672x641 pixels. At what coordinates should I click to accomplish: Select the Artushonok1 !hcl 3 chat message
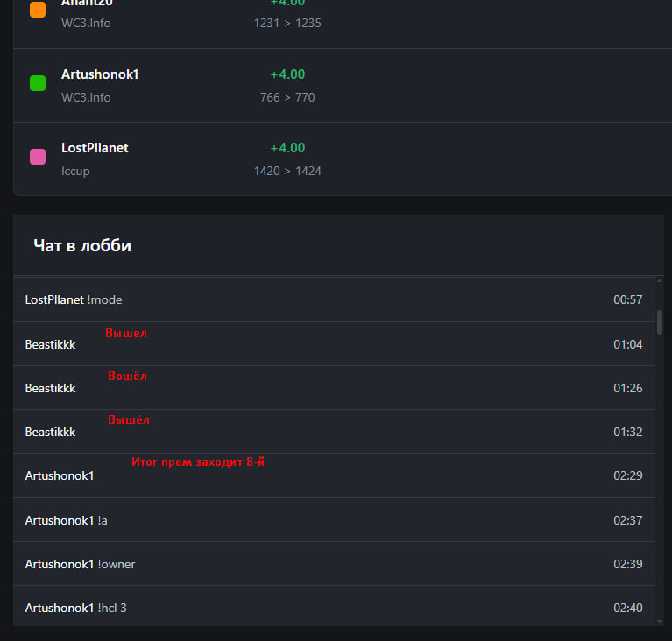pos(335,606)
